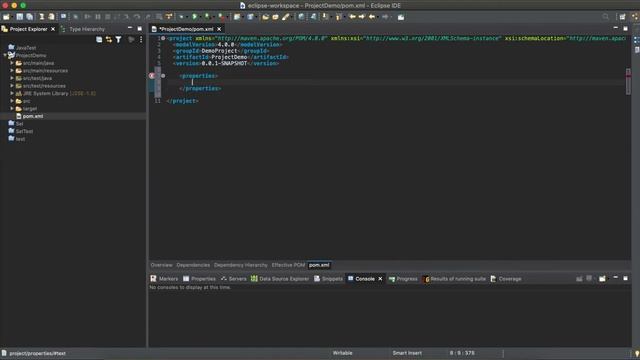Screen dimensions: 640x360
Task: Expand the src/test/resources folder
Action: pyautogui.click(x=12, y=86)
